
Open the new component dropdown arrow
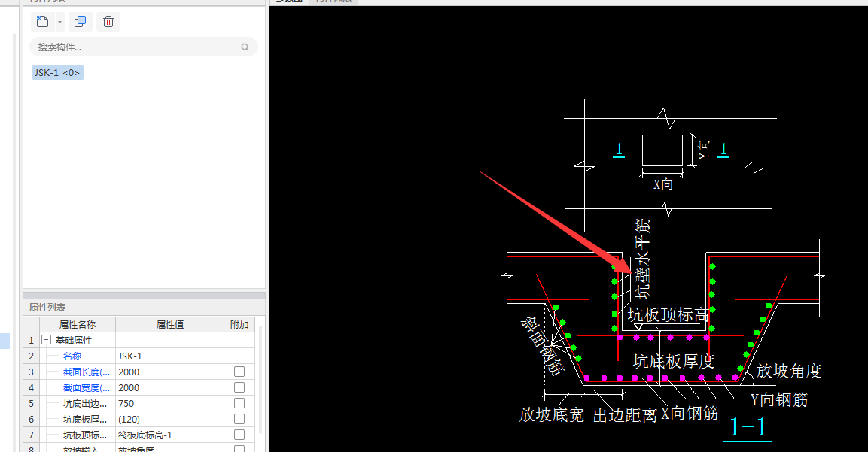coord(59,22)
